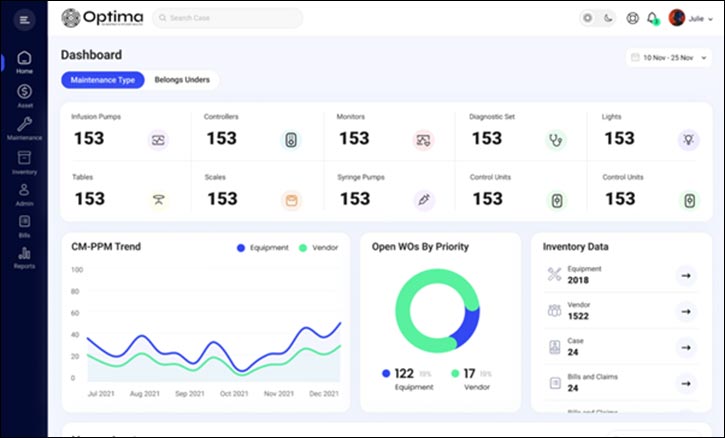Switch to the Belongs Unders tab
Image resolution: width=725 pixels, height=438 pixels.
pyautogui.click(x=182, y=80)
